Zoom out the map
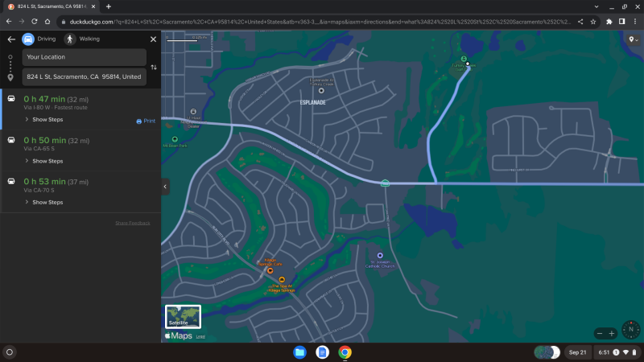 [x=600, y=333]
